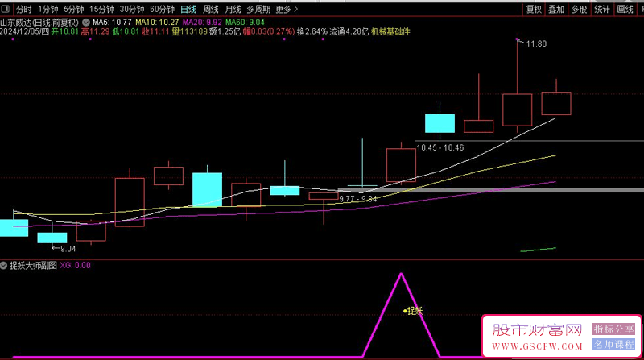Click the MA10: 10.27 value

pos(157,23)
